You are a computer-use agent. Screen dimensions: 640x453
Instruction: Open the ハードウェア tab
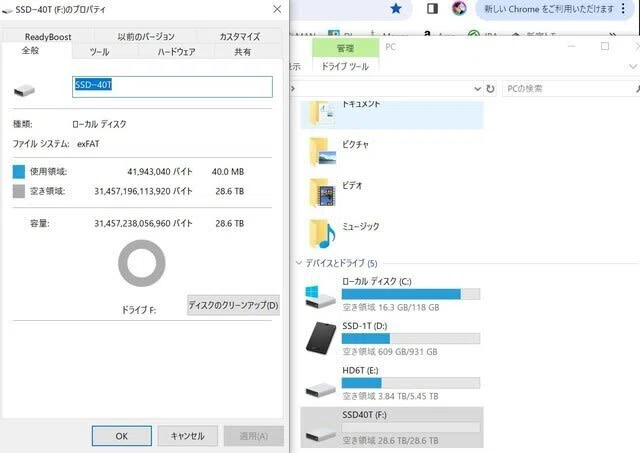(176, 52)
